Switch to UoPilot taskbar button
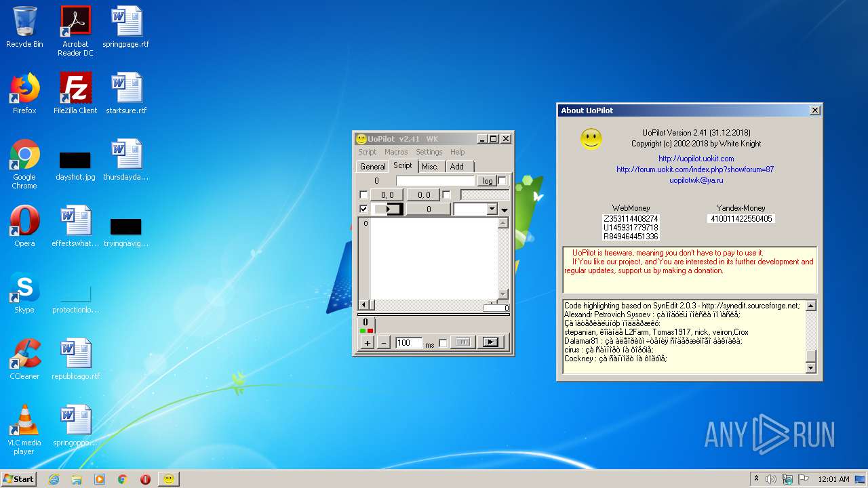Viewport: 868px width, 488px height. click(168, 479)
